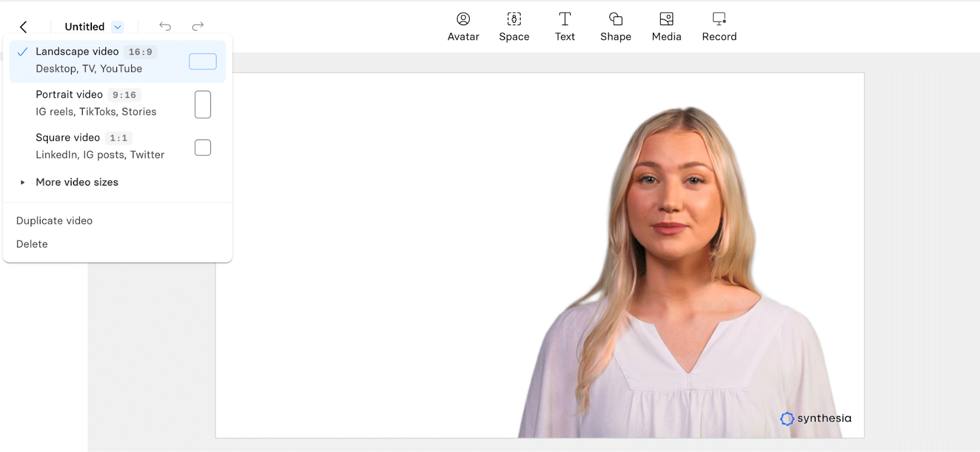
Task: Open the Space tool
Action: tap(514, 28)
